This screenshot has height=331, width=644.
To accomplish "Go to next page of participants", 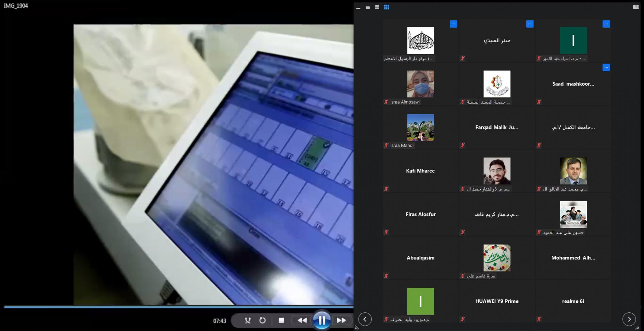I will pyautogui.click(x=629, y=319).
